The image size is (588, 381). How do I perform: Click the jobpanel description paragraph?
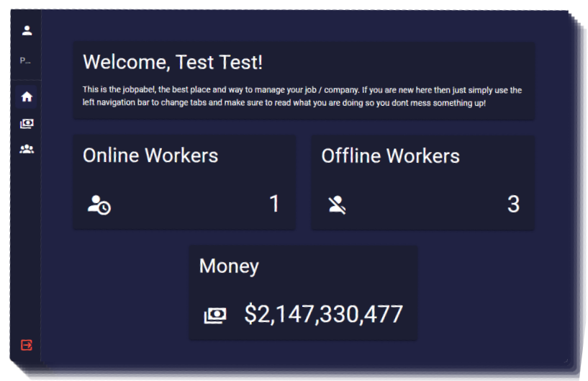[302, 97]
